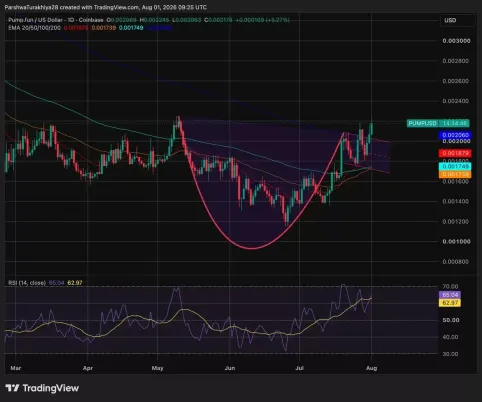Click the 0.001000 price axis label
The image size is (482, 402).
pyautogui.click(x=456, y=241)
